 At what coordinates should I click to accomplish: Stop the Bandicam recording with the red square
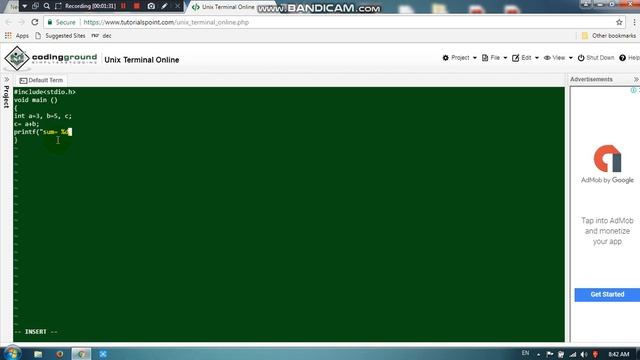click(x=137, y=6)
